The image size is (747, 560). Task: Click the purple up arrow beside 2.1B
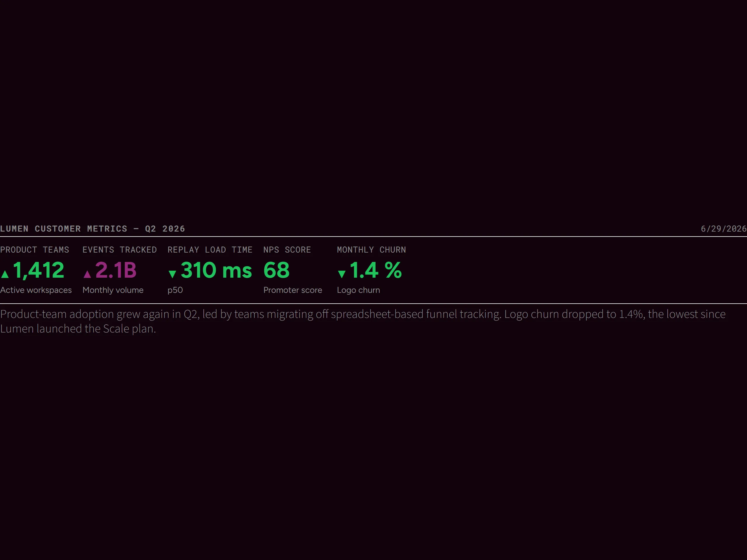[x=87, y=274]
